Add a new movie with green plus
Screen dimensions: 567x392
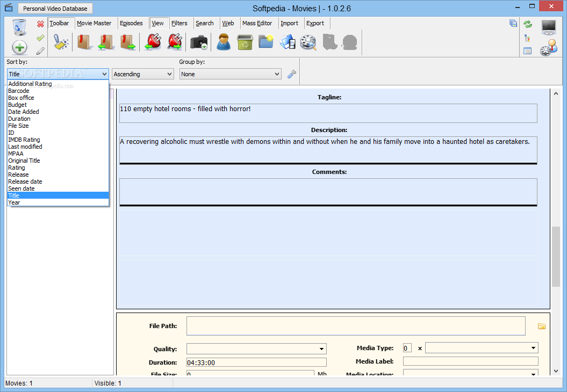coord(19,47)
